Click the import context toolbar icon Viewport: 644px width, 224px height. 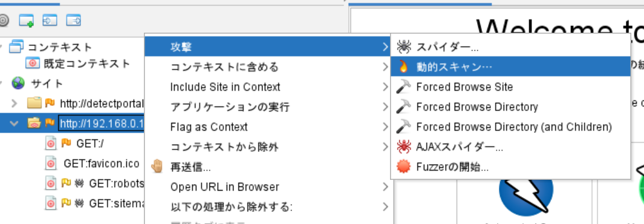(50, 20)
